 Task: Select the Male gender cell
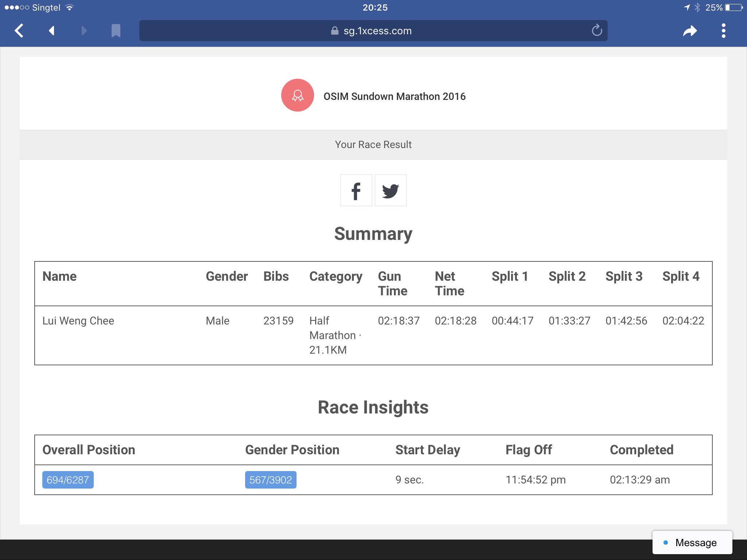pyautogui.click(x=217, y=321)
